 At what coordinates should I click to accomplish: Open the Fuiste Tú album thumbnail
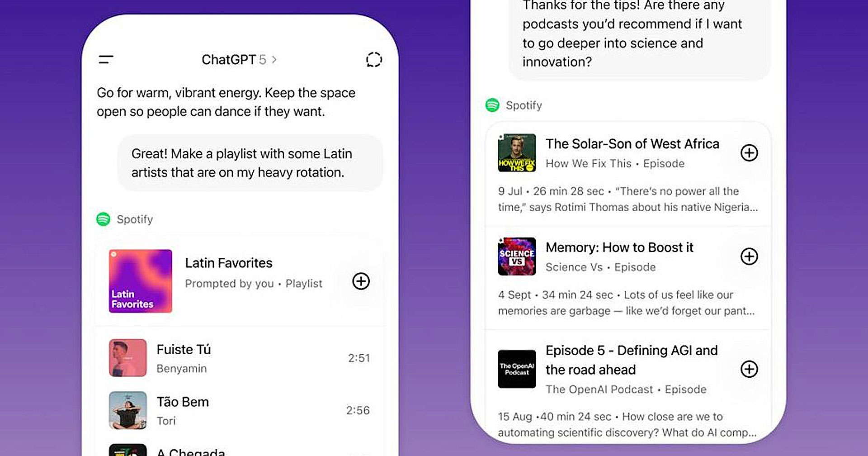pyautogui.click(x=128, y=358)
